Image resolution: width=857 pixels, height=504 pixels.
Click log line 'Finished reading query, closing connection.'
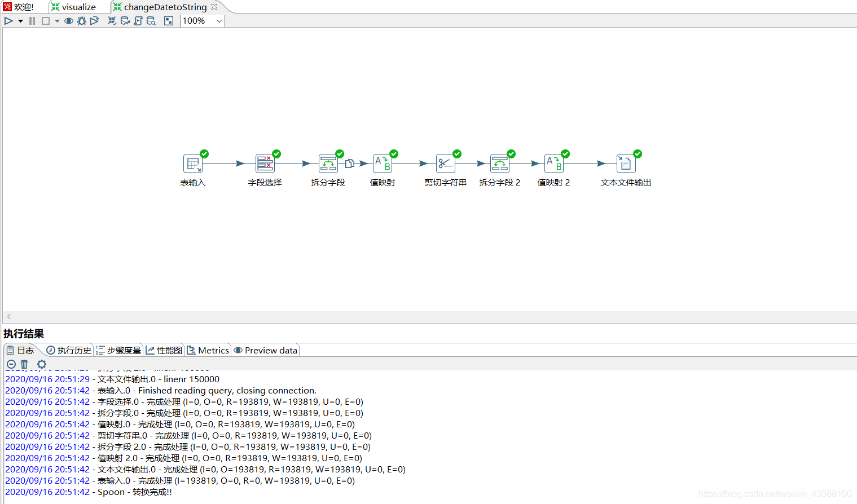[161, 391]
